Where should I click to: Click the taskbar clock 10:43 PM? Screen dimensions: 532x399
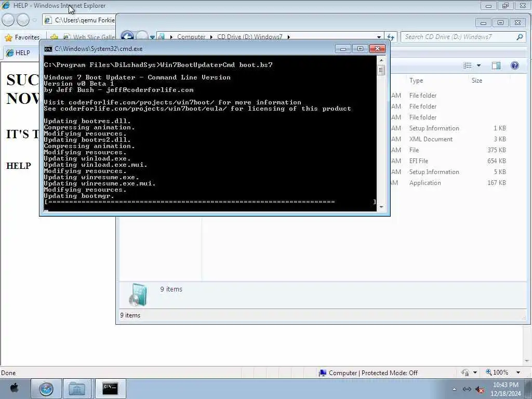pyautogui.click(x=506, y=389)
